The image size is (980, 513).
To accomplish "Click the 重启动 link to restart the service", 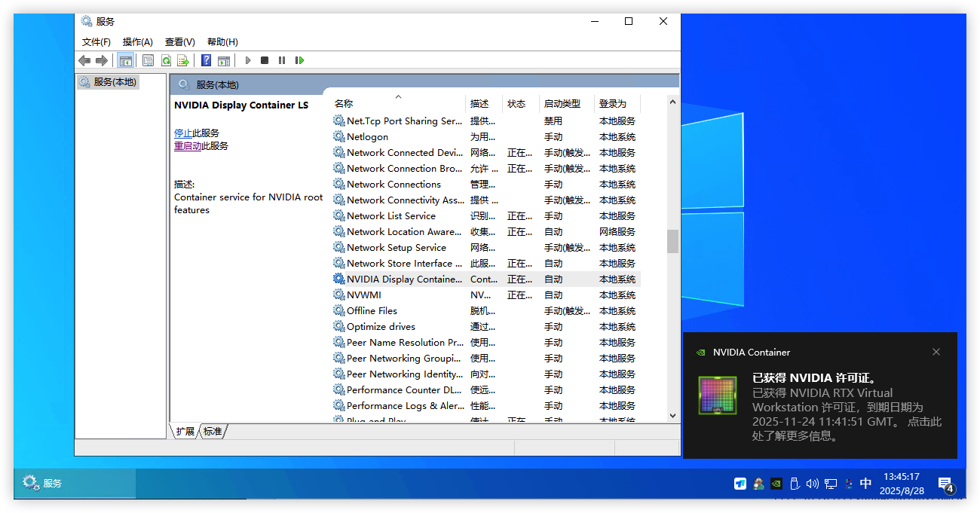I will [188, 146].
